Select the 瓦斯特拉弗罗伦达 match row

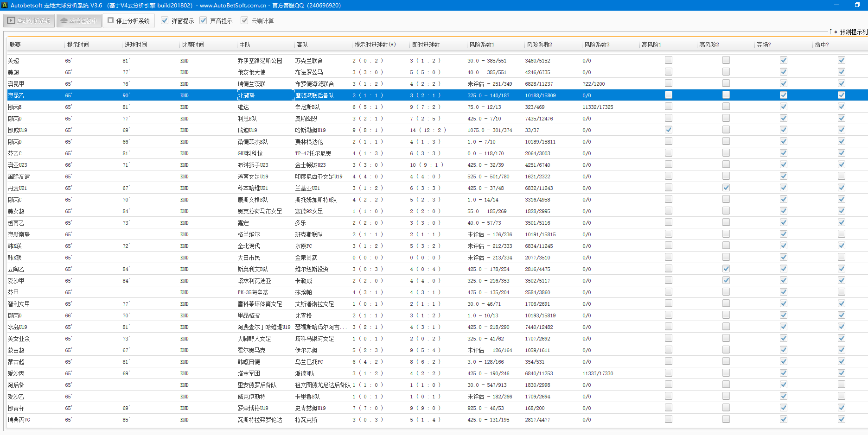(x=260, y=420)
